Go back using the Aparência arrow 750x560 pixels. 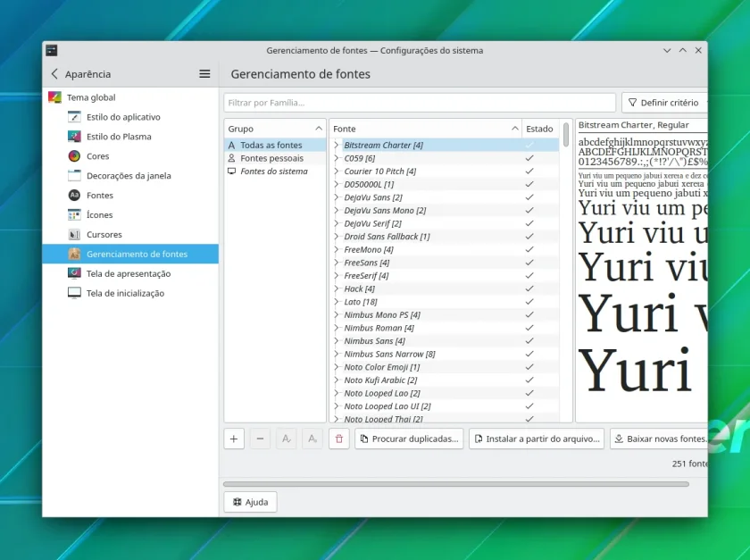[x=54, y=74]
